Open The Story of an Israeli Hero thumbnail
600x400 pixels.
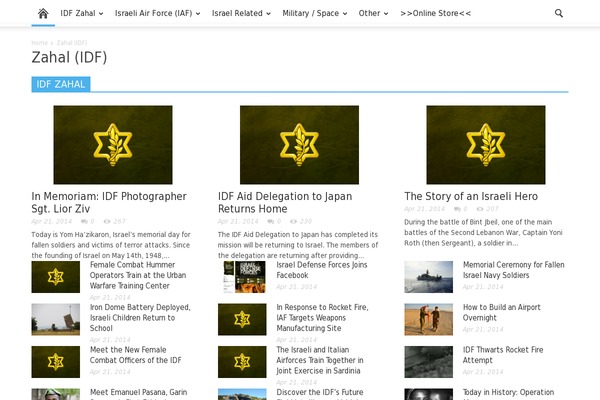[x=486, y=145]
